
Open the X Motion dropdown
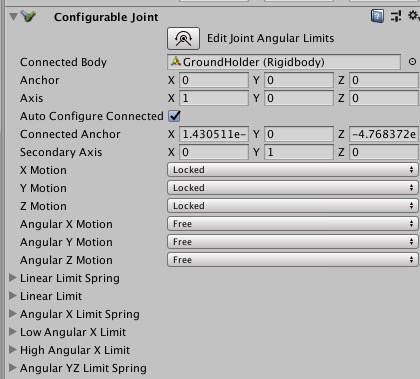pyautogui.click(x=292, y=170)
